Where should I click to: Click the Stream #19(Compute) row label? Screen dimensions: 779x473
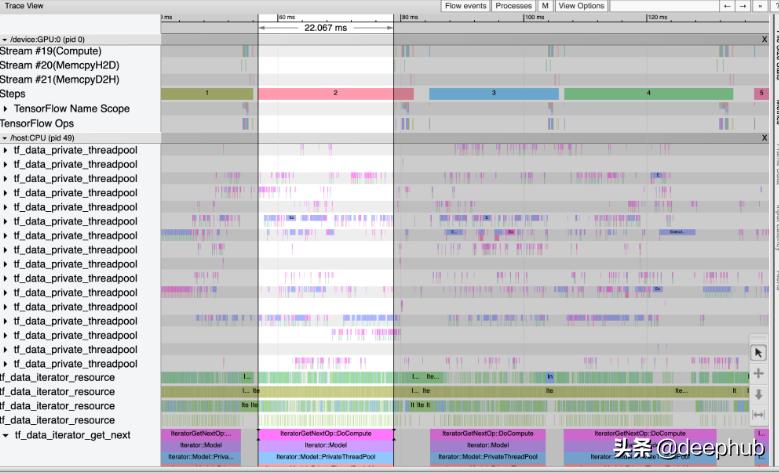(51, 51)
